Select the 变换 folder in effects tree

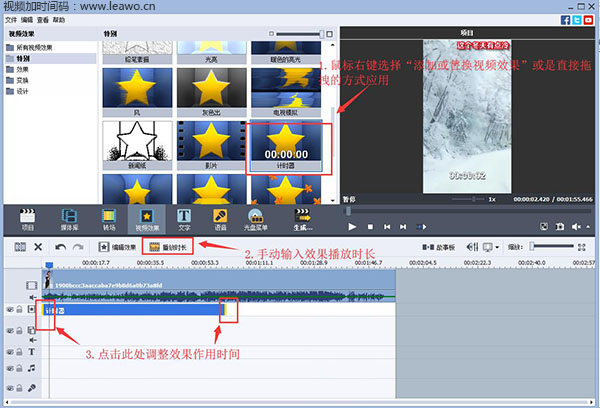tap(17, 80)
